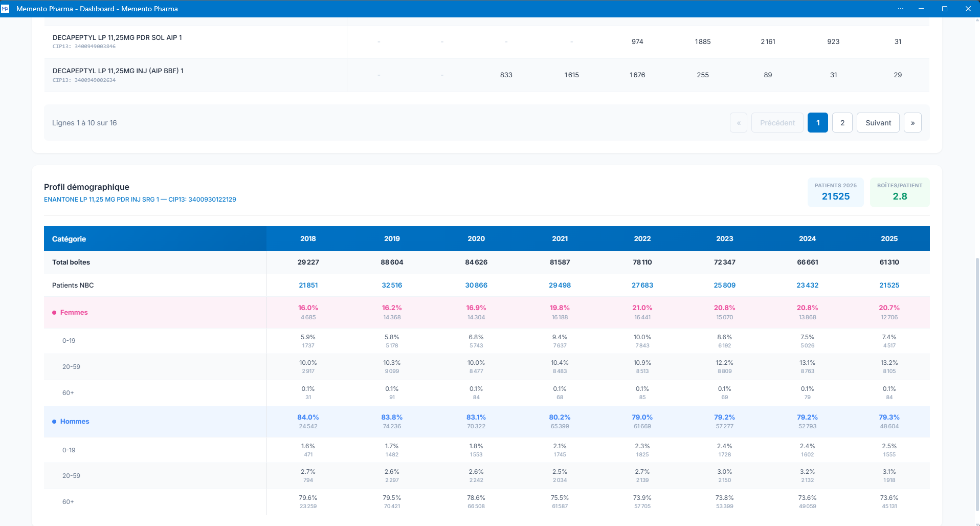The height and width of the screenshot is (526, 980).
Task: Click the 79.6% cell for Hommes 60+
Action: (308, 502)
